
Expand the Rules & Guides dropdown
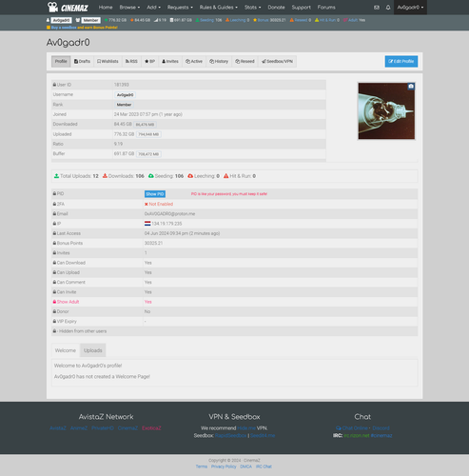point(219,8)
